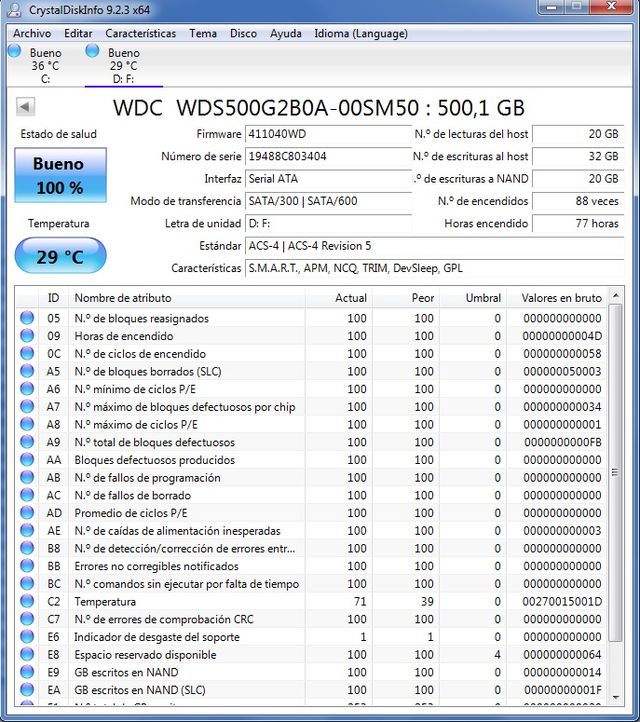Click the previous disk arrow button
Viewport: 640px width, 722px height.
(x=25, y=107)
